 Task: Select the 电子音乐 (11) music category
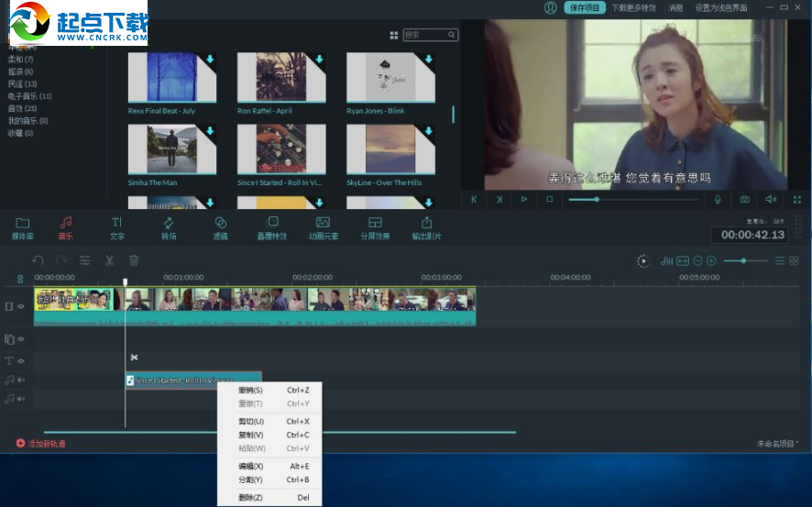point(29,96)
